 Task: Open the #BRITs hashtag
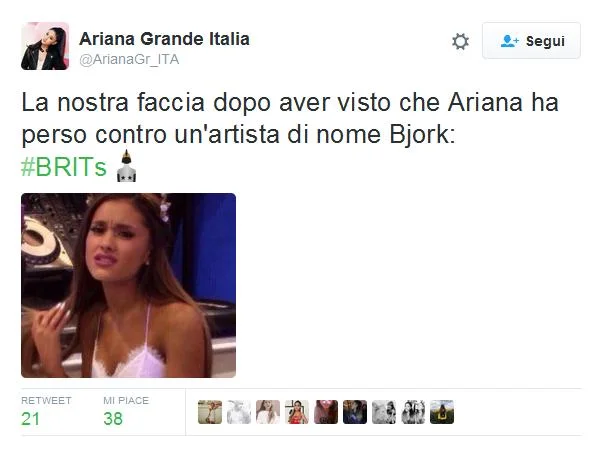pyautogui.click(x=64, y=167)
